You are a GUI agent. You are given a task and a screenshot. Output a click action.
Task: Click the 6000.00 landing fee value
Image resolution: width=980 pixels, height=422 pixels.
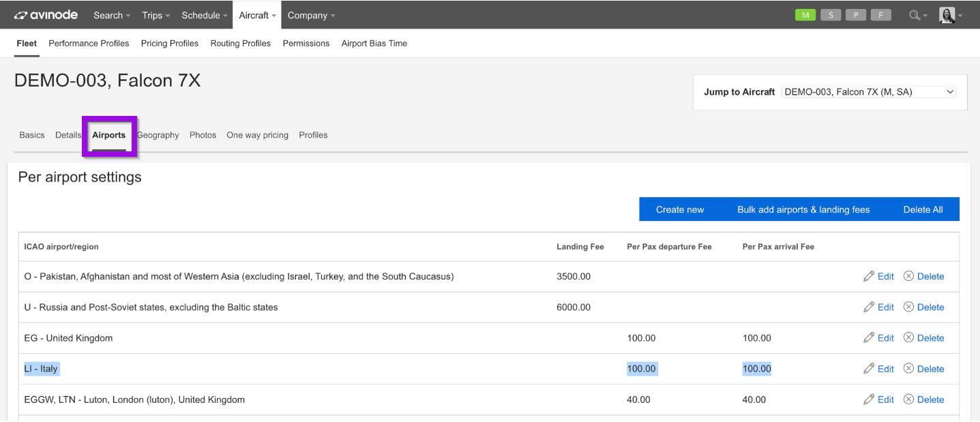click(x=574, y=307)
